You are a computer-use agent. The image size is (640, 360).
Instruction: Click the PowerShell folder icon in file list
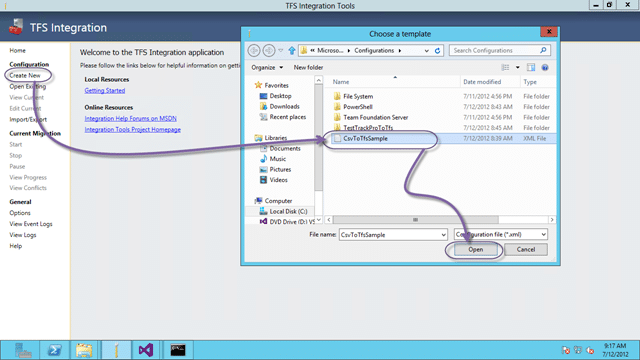click(337, 107)
